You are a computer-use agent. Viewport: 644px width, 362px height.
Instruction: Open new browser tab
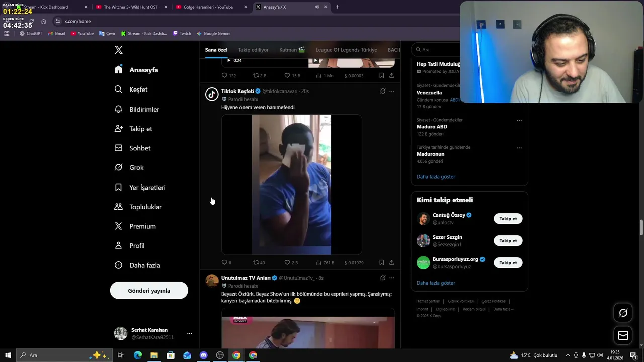pos(337,7)
